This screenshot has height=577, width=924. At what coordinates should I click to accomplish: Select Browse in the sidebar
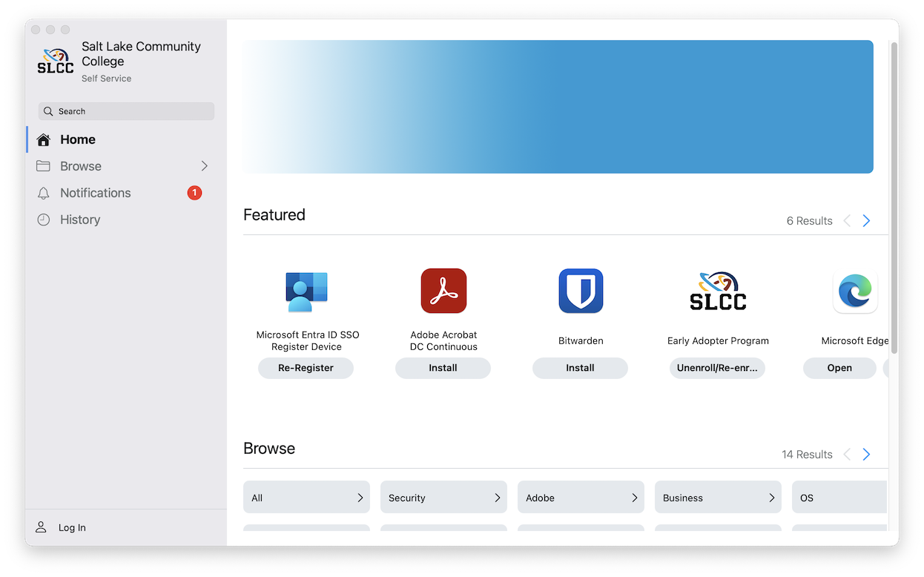click(x=125, y=166)
